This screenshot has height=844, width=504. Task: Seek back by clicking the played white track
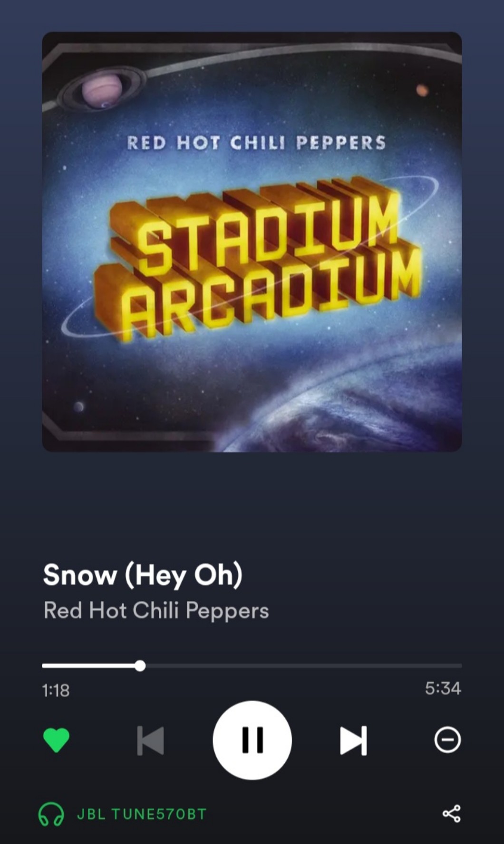click(88, 666)
